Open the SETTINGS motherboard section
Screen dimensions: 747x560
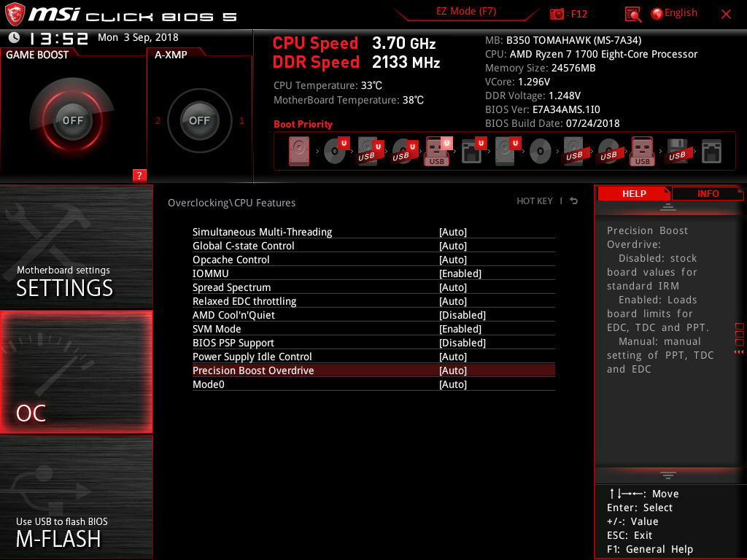point(76,246)
